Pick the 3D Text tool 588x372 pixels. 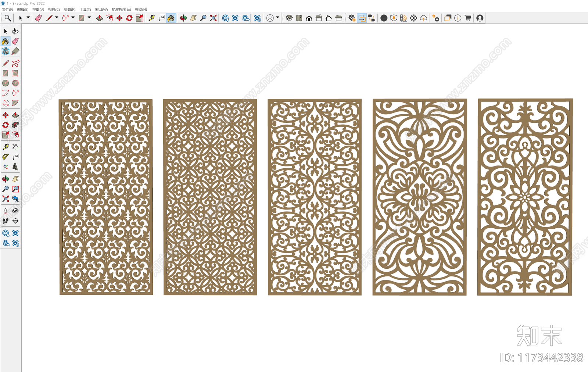15,167
